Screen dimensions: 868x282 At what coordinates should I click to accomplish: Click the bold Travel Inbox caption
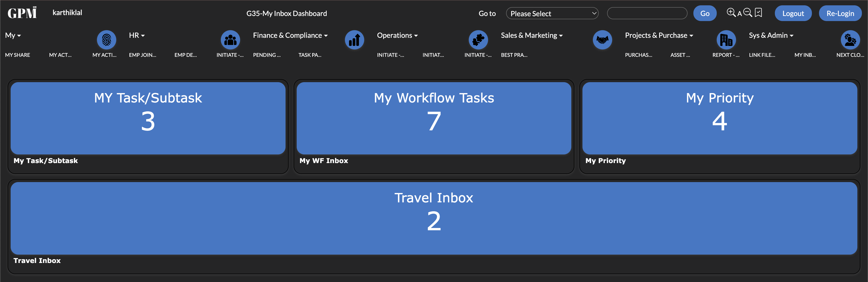pos(37,260)
